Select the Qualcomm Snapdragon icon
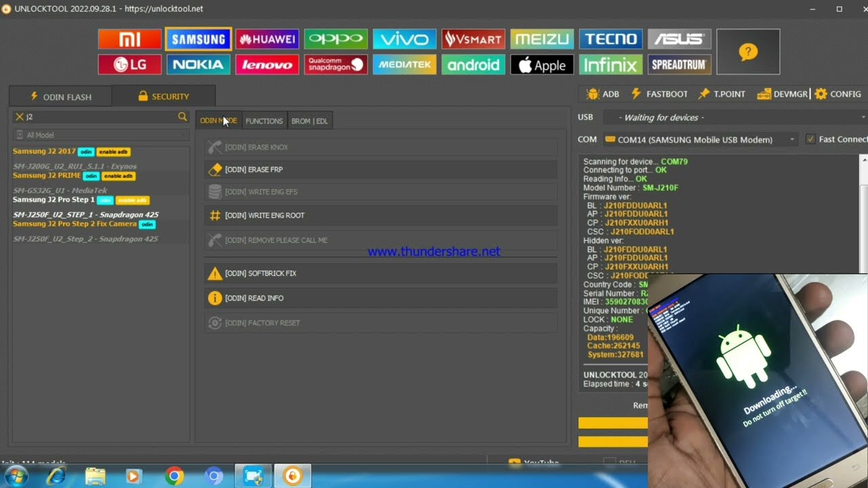 coord(336,64)
